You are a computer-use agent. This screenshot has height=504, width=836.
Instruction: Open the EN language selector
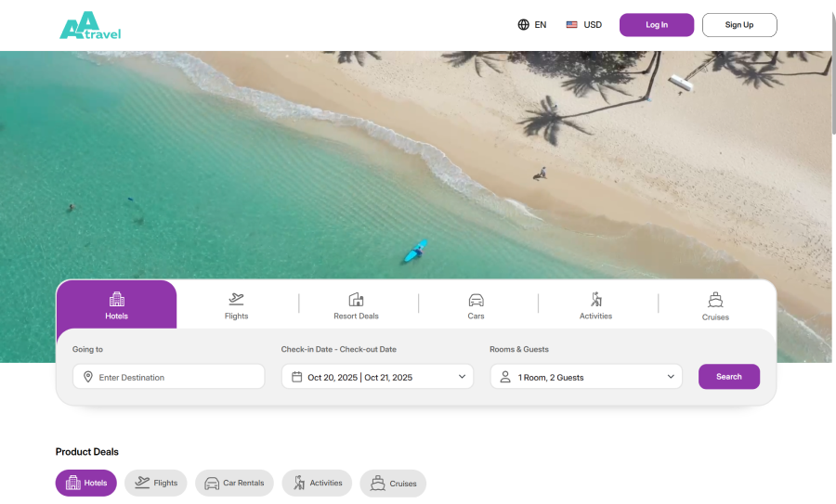(x=532, y=24)
